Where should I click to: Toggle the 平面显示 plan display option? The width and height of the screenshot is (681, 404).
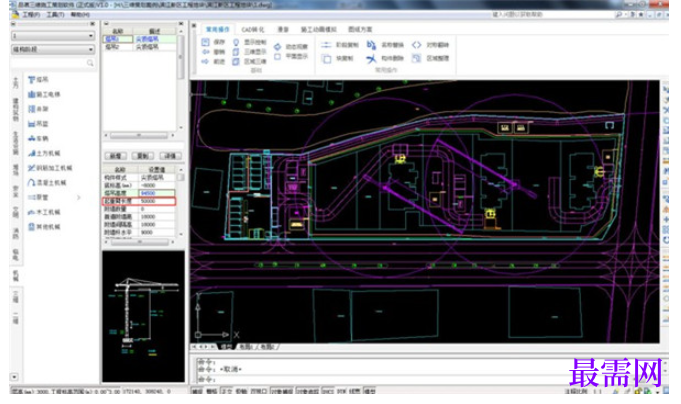[277, 56]
